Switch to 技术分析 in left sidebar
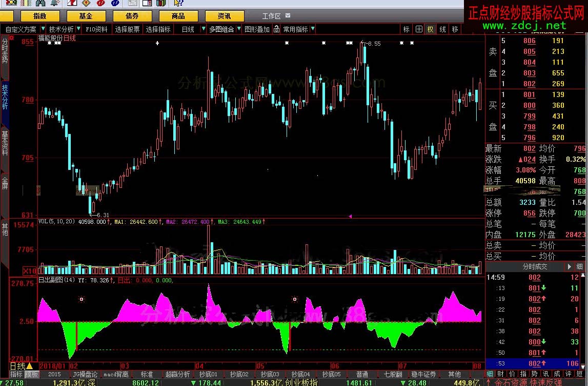Image resolution: width=588 pixels, height=386 pixels. (x=5, y=98)
